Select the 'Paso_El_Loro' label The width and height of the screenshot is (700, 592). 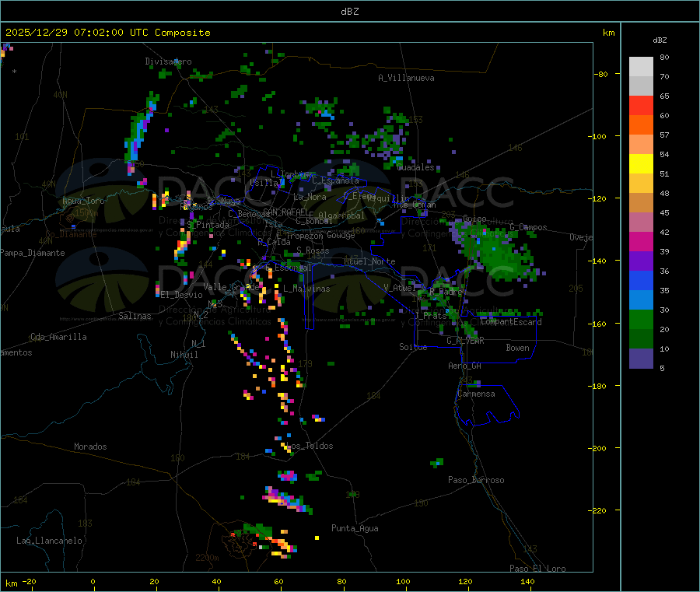coord(537,569)
